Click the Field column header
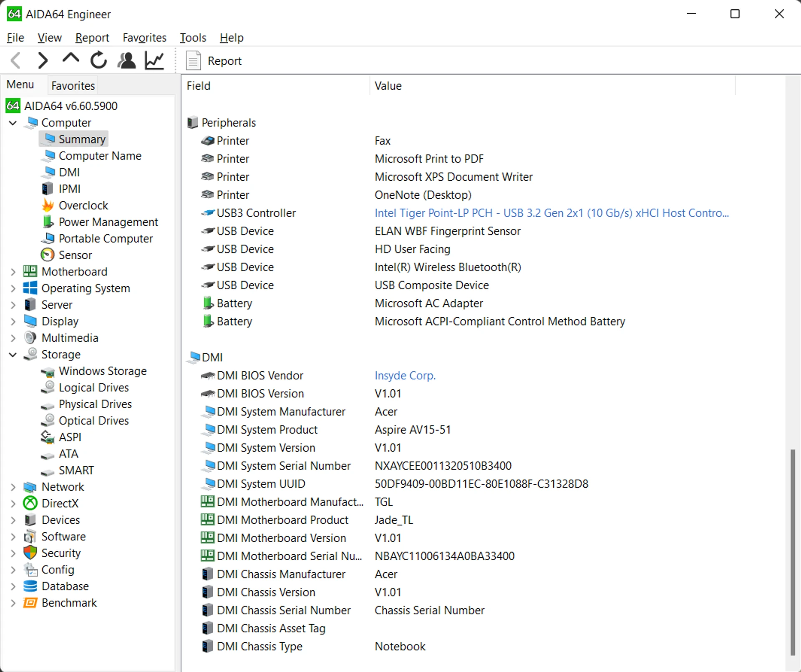801x672 pixels. (x=275, y=86)
